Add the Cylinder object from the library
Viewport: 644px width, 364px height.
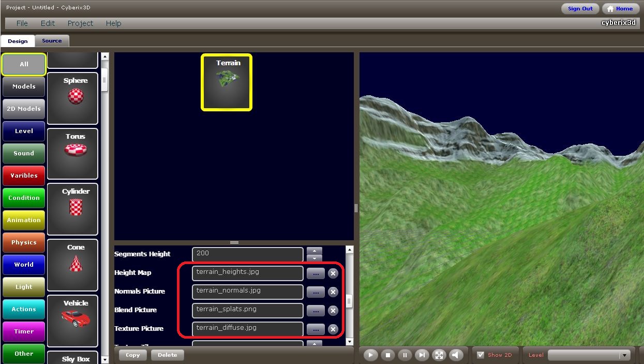(x=72, y=209)
